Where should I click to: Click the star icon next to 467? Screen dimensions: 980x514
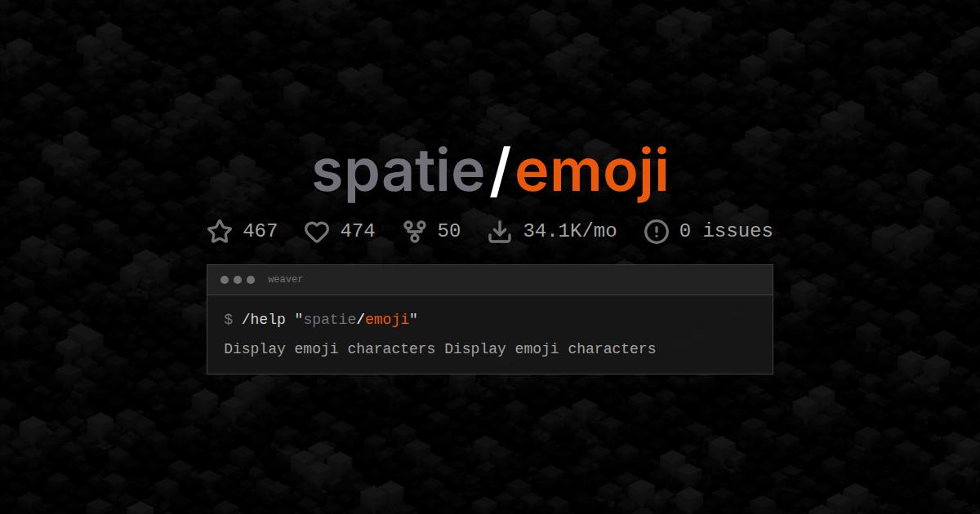(x=219, y=231)
